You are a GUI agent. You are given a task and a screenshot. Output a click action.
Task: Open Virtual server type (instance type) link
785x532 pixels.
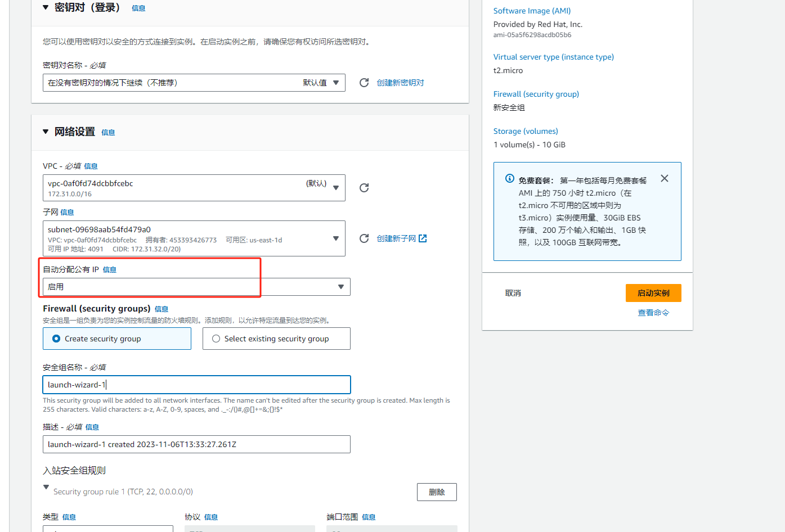click(554, 57)
